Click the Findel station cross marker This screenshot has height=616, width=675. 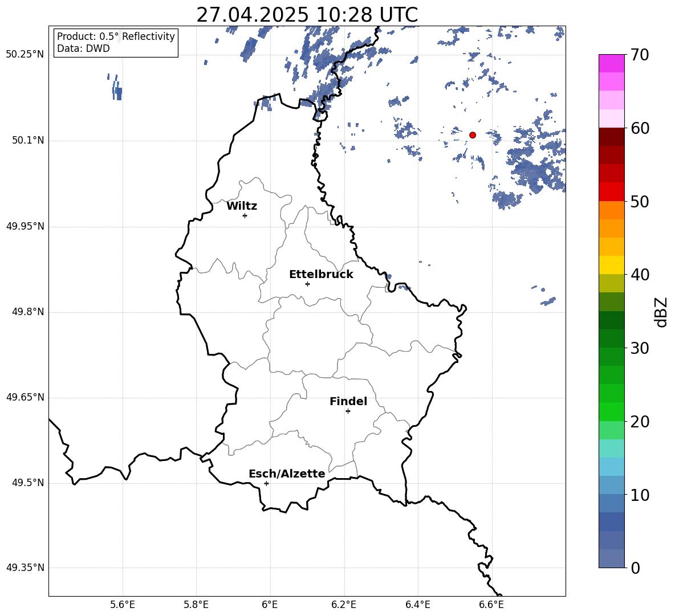348,411
